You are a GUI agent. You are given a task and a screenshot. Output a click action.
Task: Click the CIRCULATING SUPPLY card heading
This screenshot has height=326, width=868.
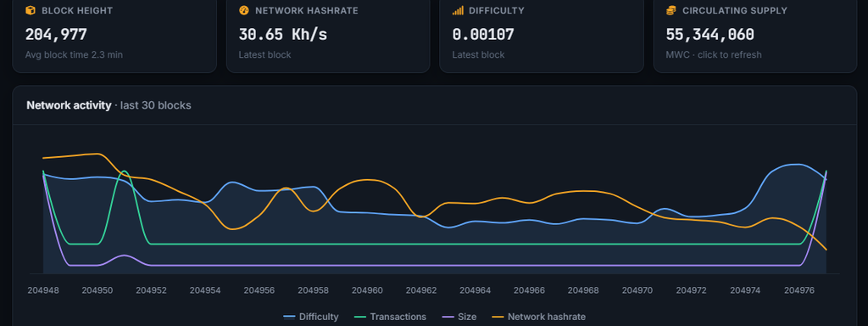[735, 10]
